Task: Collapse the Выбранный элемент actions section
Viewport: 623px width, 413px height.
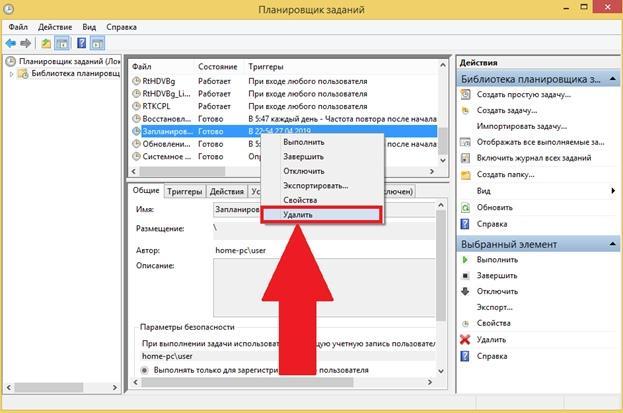Action: click(x=613, y=244)
